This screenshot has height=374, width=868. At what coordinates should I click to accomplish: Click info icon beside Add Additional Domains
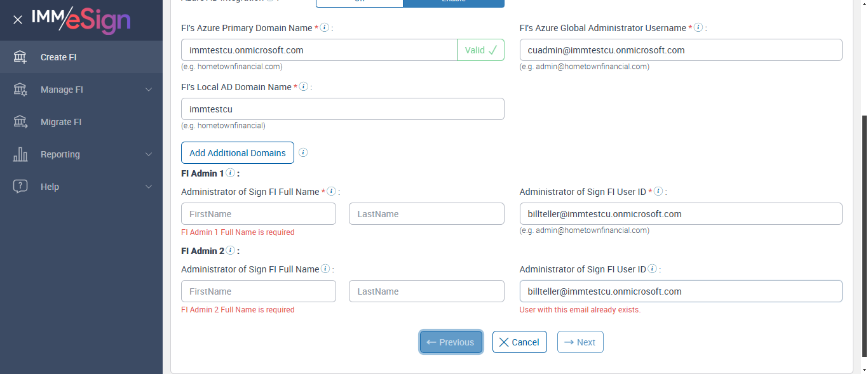click(x=303, y=152)
